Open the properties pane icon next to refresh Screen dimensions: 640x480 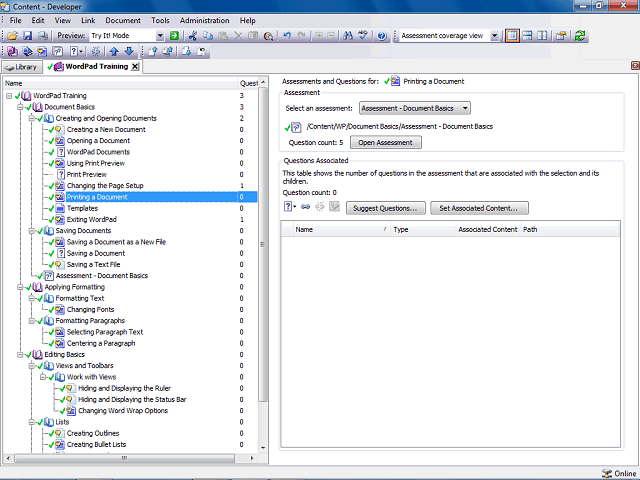click(x=561, y=36)
